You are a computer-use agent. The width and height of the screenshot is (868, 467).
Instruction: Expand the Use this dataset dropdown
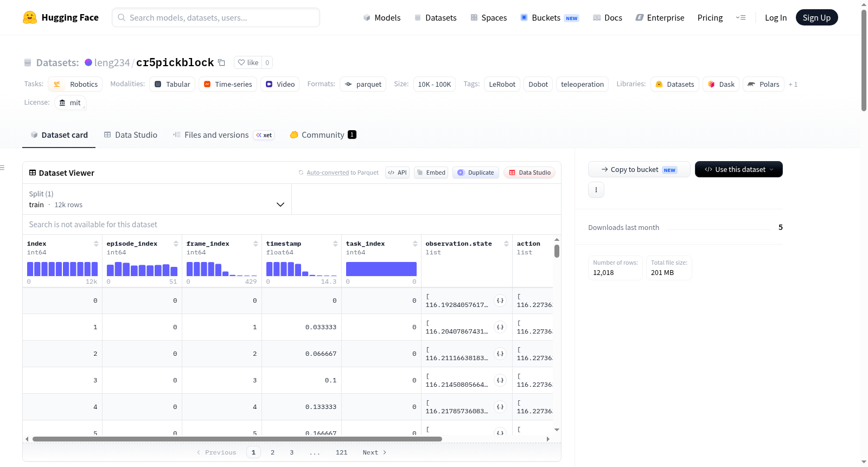coord(739,169)
